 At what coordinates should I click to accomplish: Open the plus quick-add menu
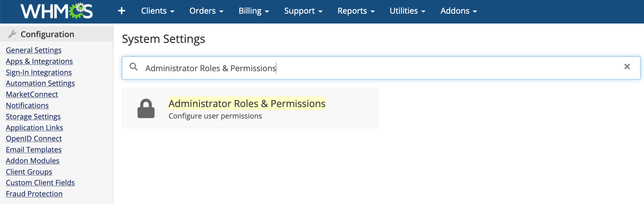[x=121, y=11]
